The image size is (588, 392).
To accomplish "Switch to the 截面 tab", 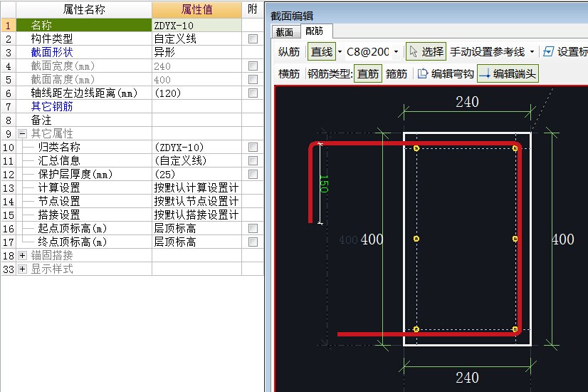I will 285,32.
